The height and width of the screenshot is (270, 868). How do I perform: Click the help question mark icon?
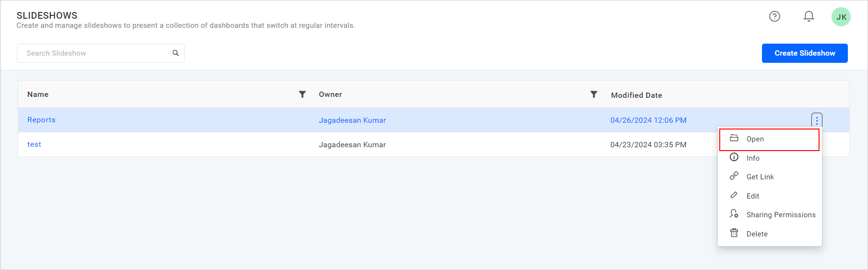(774, 16)
